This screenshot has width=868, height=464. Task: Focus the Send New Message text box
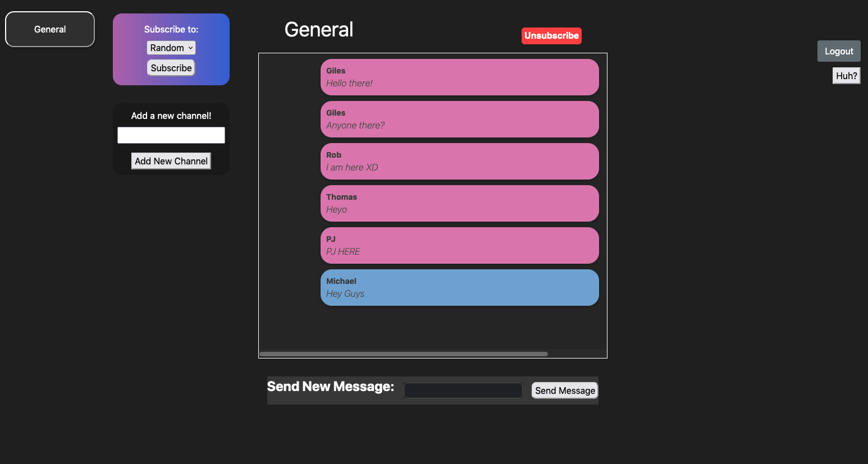click(463, 390)
